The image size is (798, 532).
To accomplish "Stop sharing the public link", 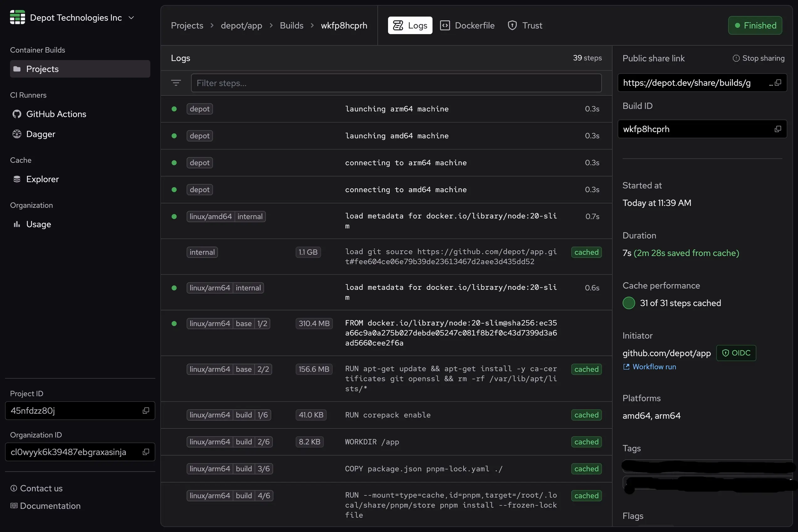I will click(x=759, y=58).
